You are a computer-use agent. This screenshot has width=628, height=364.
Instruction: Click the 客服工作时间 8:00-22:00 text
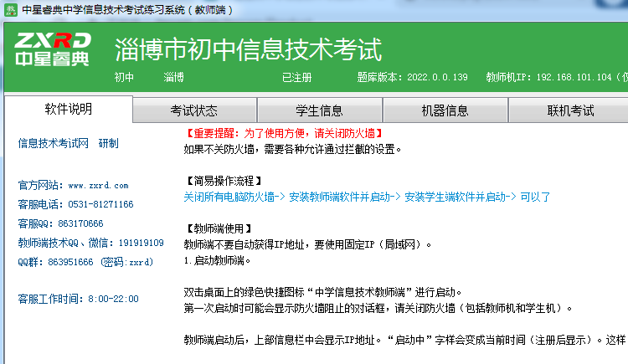coord(78,299)
